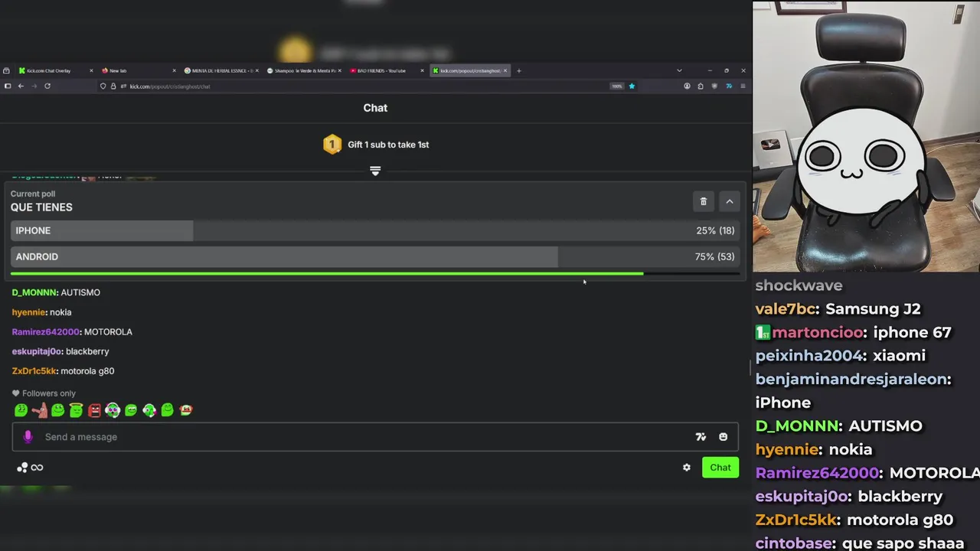
Task: Vote for the IPHONE poll option
Action: tap(375, 230)
